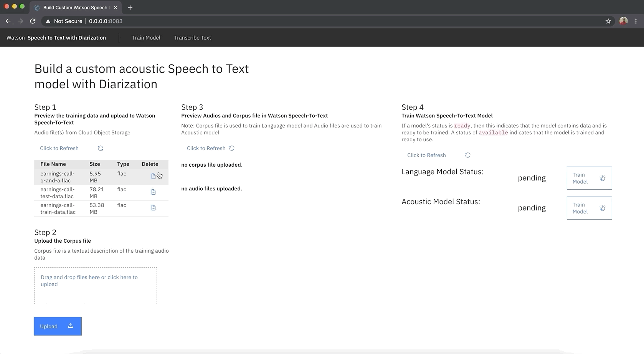Screen dimensions: 644x354
Task: Click the 78.21 MB size cell
Action: click(97, 193)
